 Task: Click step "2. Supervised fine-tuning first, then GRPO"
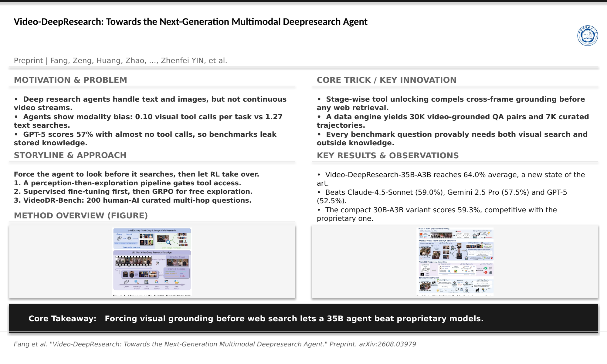click(x=133, y=192)
